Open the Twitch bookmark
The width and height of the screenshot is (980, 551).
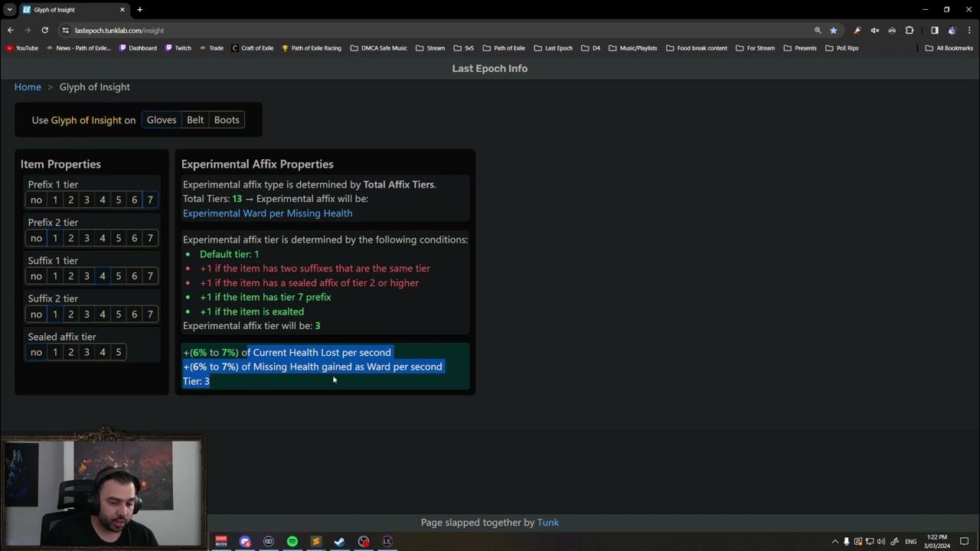click(x=178, y=48)
